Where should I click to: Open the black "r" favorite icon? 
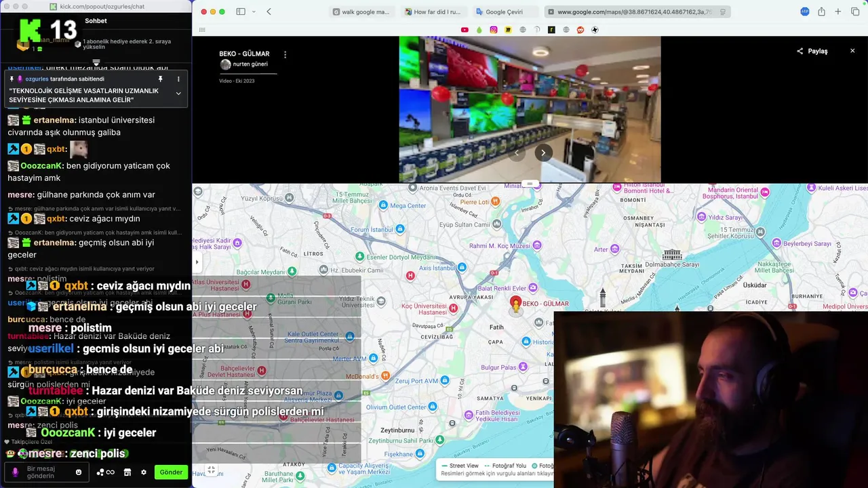pyautogui.click(x=551, y=30)
